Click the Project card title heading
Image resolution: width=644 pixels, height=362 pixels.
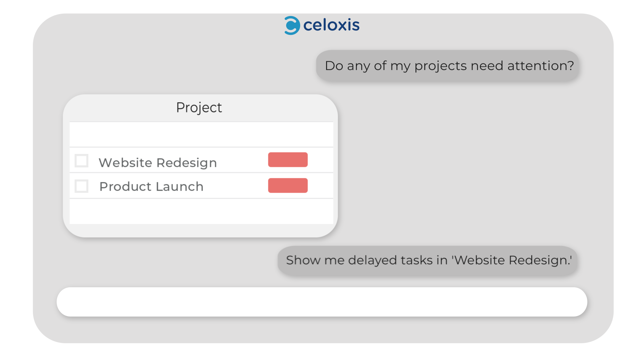tap(199, 108)
